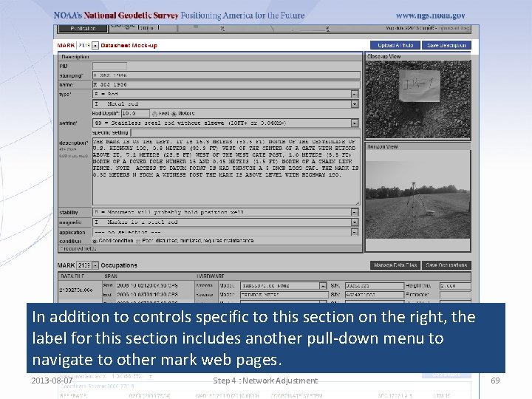
Task: Click the HARDWARE column header
Action: tap(210, 276)
